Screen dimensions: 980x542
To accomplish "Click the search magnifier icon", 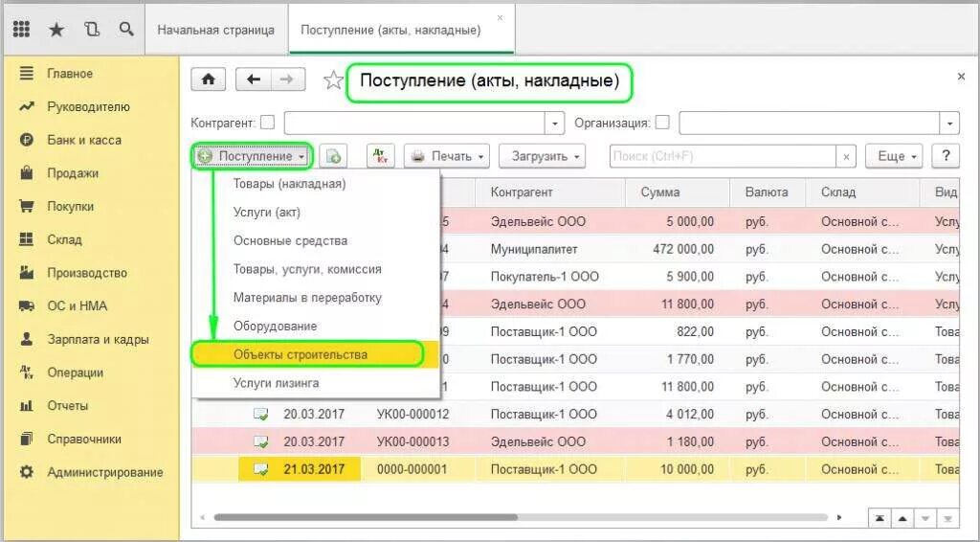I will pyautogui.click(x=126, y=29).
